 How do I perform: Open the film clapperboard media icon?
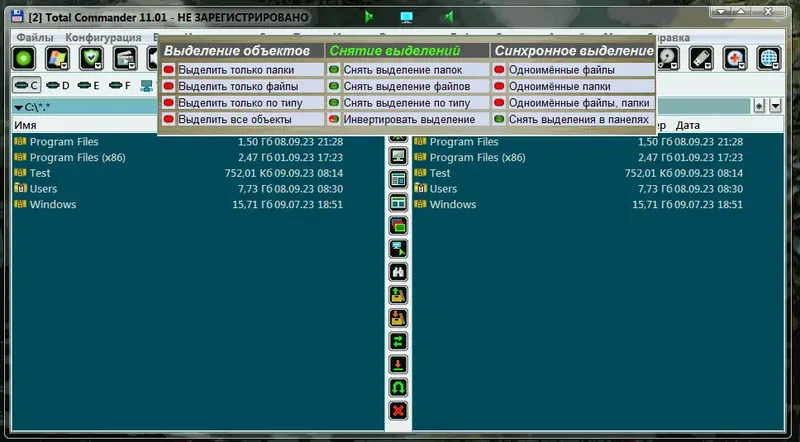pos(124,58)
